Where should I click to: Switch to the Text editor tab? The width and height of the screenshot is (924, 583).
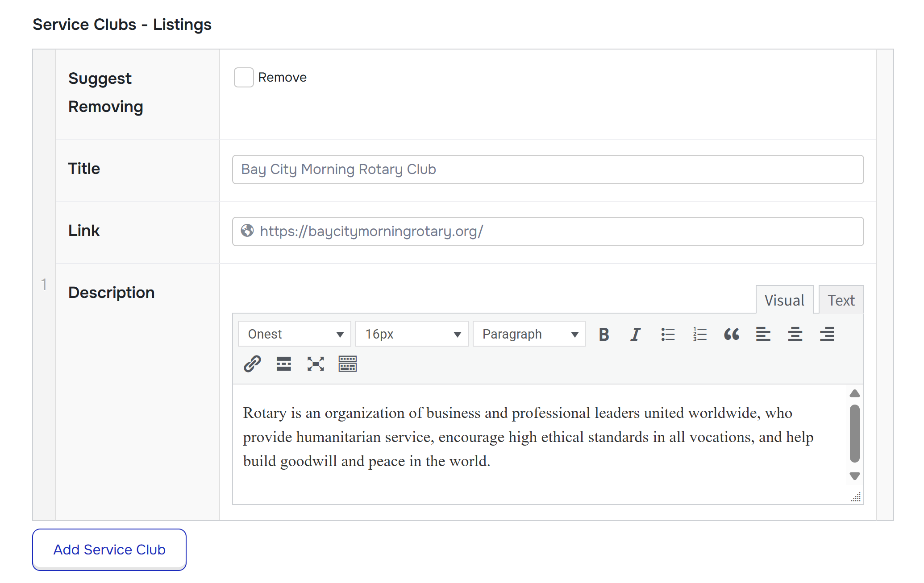pos(841,300)
